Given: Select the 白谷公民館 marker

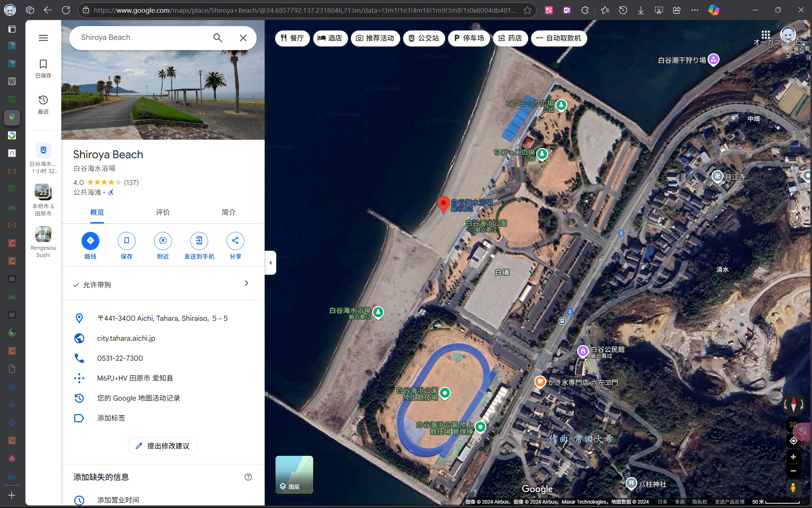Looking at the screenshot, I should pyautogui.click(x=583, y=351).
